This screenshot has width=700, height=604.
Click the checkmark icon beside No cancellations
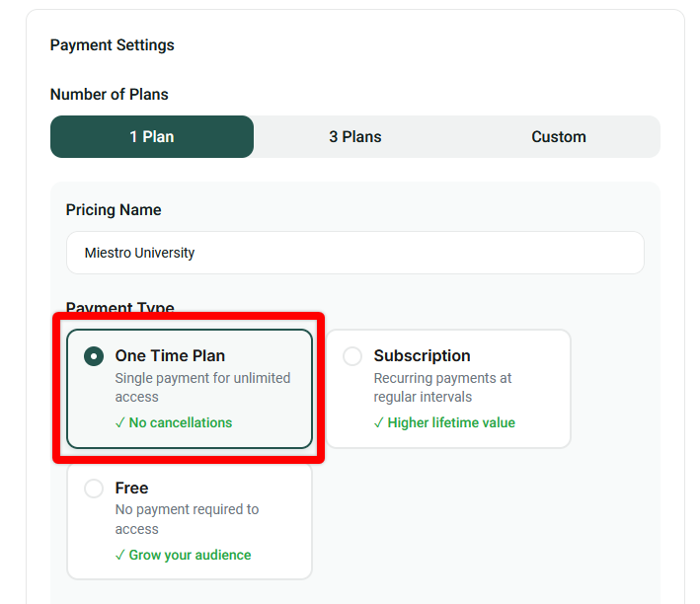[x=119, y=422]
